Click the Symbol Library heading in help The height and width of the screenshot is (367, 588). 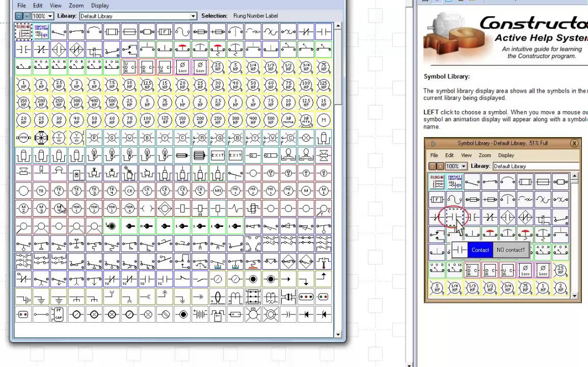[x=447, y=76]
